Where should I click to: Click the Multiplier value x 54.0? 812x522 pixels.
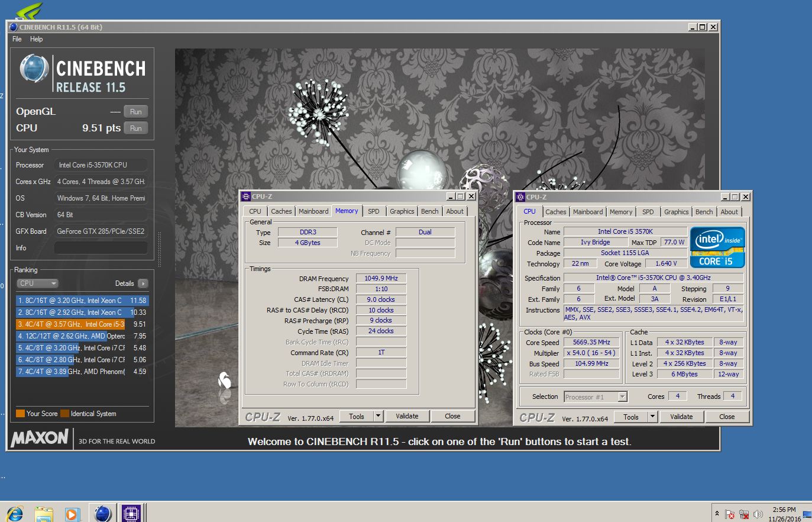[x=591, y=353]
